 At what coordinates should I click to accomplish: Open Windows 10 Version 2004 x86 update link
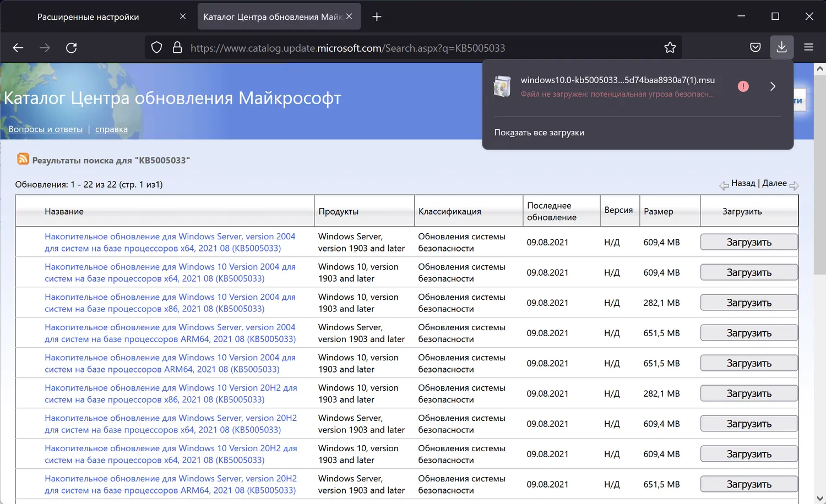coord(170,303)
